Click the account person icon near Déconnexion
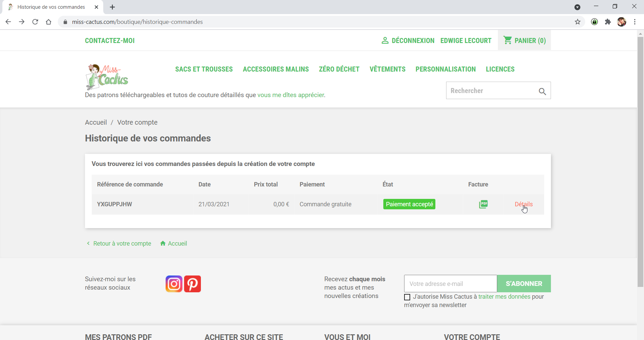The height and width of the screenshot is (340, 644). click(x=385, y=40)
